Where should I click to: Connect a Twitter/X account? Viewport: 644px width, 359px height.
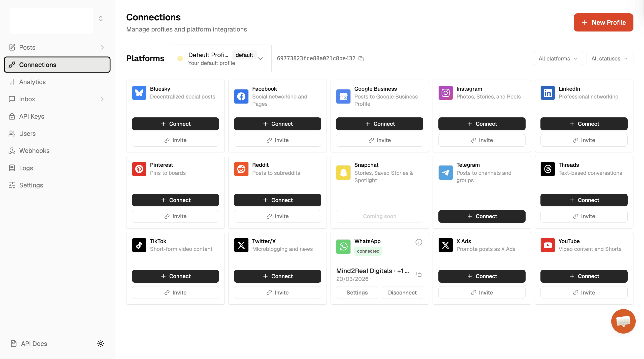277,276
